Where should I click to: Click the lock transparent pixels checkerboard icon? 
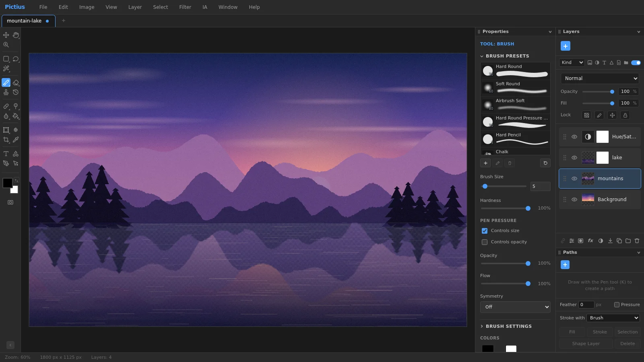586,115
